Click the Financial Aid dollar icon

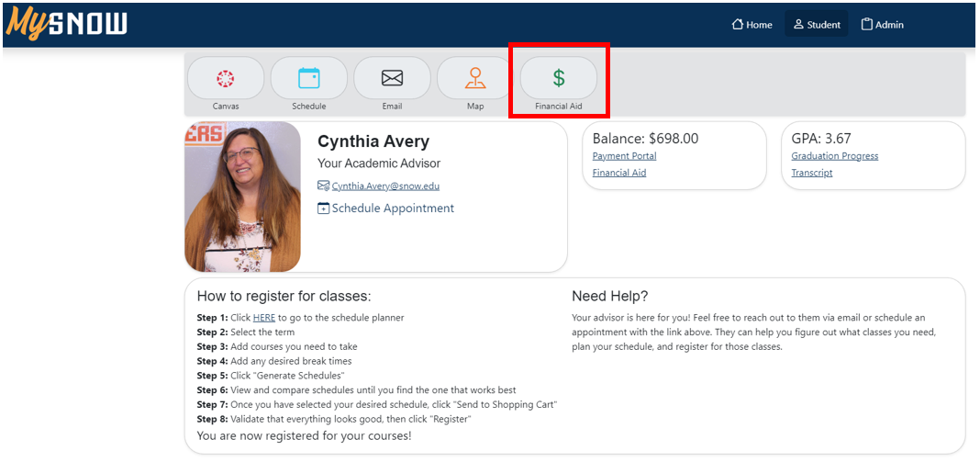(558, 79)
